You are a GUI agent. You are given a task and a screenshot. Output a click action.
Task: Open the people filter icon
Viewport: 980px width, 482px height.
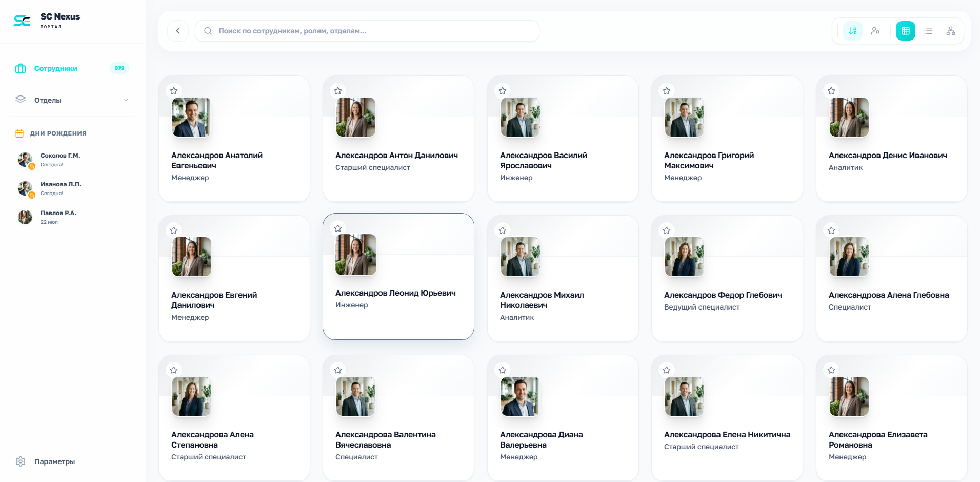[x=875, y=31]
